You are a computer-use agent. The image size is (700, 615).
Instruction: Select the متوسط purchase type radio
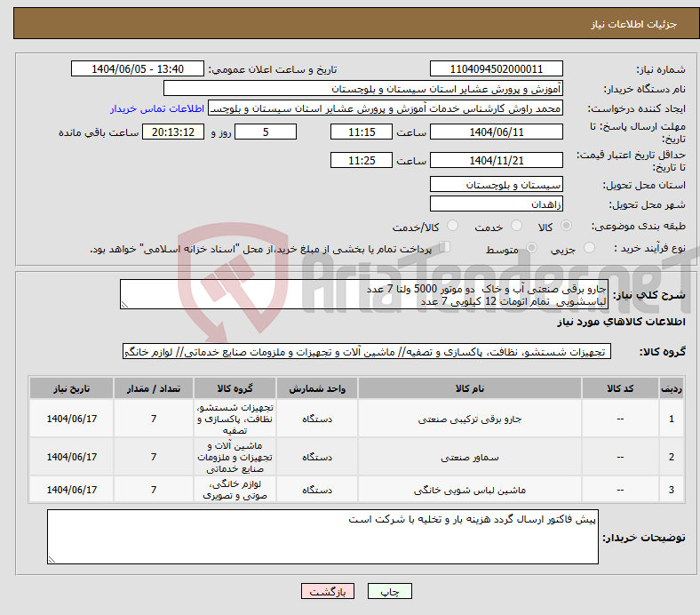click(531, 247)
